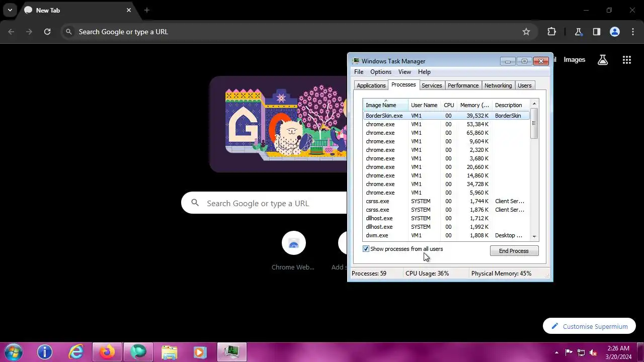Click Task Manager icon on taskbar
This screenshot has height=362, width=644.
click(x=231, y=352)
